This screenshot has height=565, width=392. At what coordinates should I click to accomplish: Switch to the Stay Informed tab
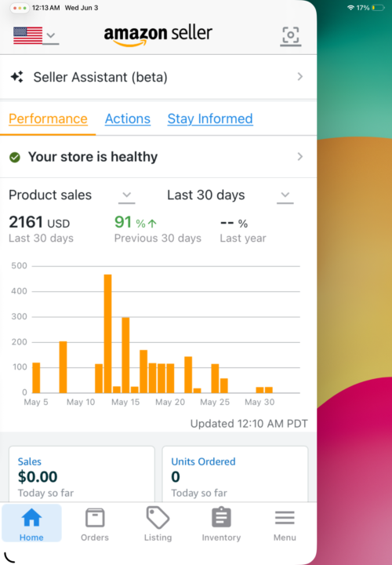tap(210, 118)
